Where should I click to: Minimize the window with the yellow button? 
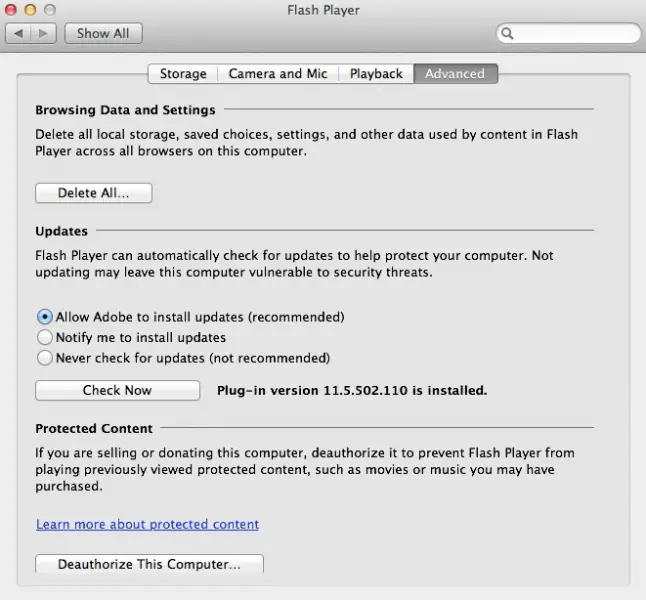click(30, 9)
